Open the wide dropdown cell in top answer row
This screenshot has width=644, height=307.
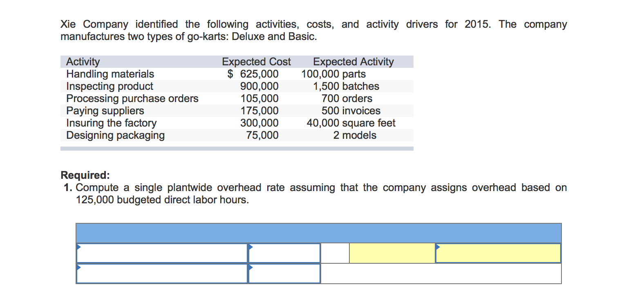coord(162,253)
